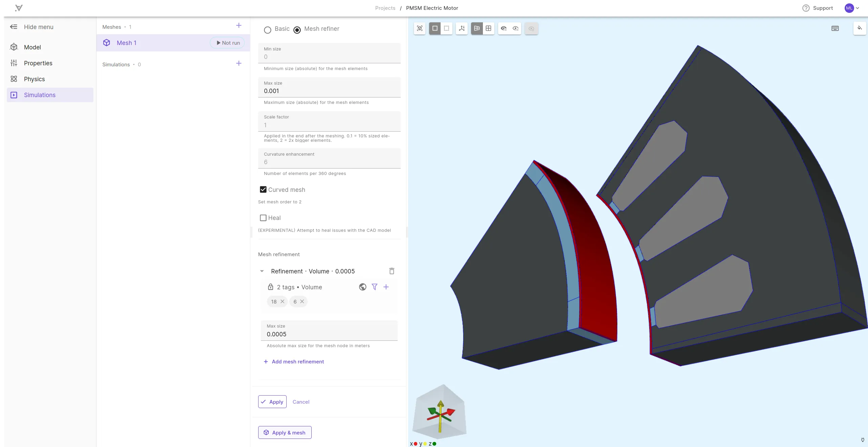Click the PMSM Electric Motor breadcrumb title

[432, 8]
